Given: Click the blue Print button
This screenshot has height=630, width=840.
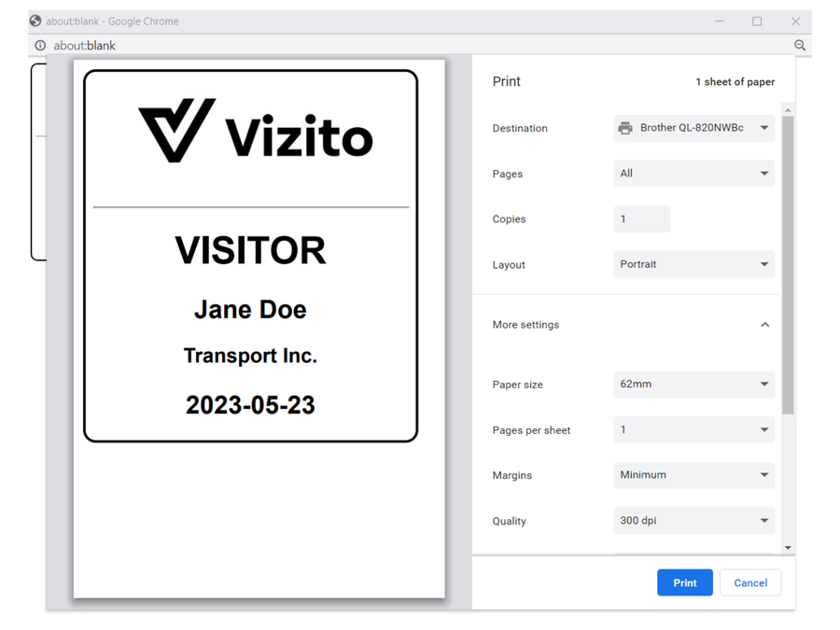Looking at the screenshot, I should tap(684, 582).
